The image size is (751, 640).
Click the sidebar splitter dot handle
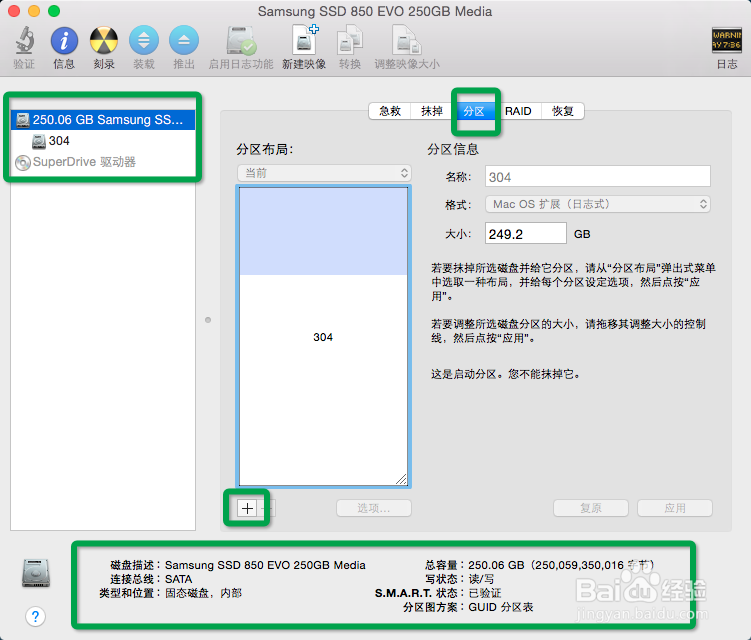pos(208,320)
